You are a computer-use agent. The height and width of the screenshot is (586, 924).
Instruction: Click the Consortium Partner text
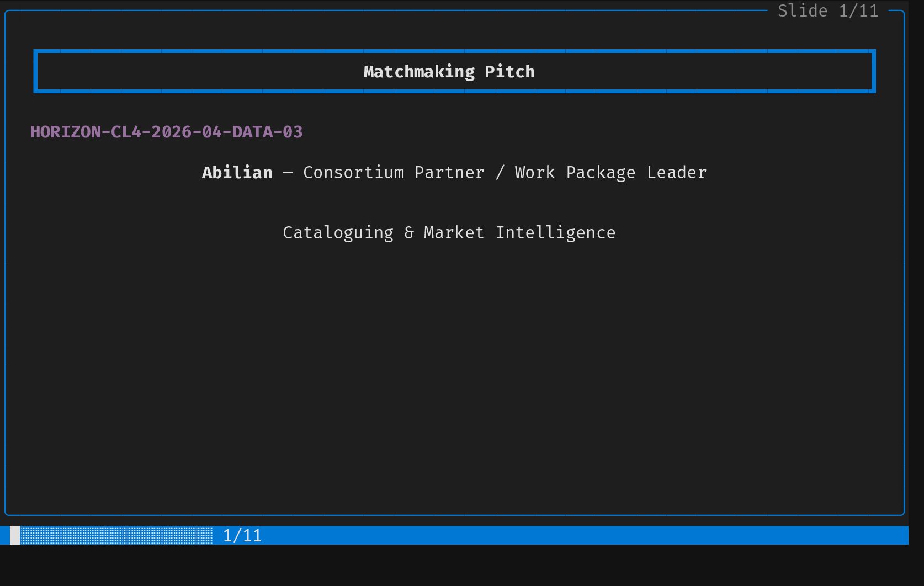click(394, 173)
